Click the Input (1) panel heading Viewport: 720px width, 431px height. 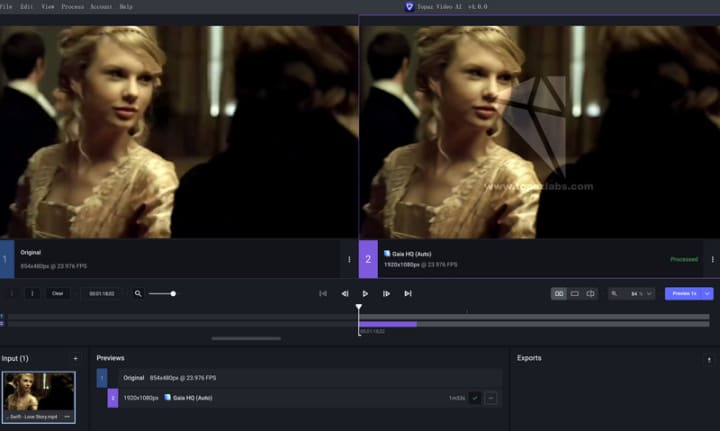point(15,358)
